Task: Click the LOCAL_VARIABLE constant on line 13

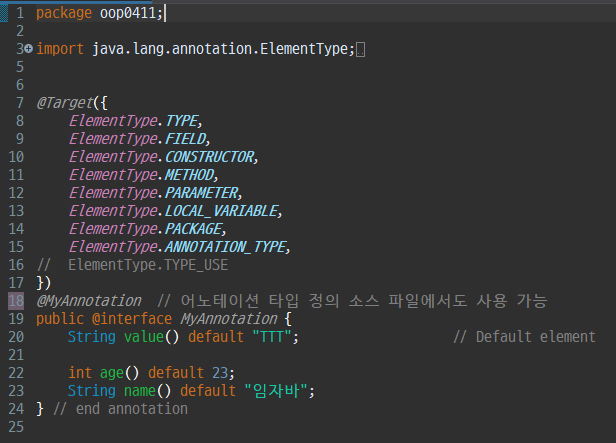Action: [221, 211]
